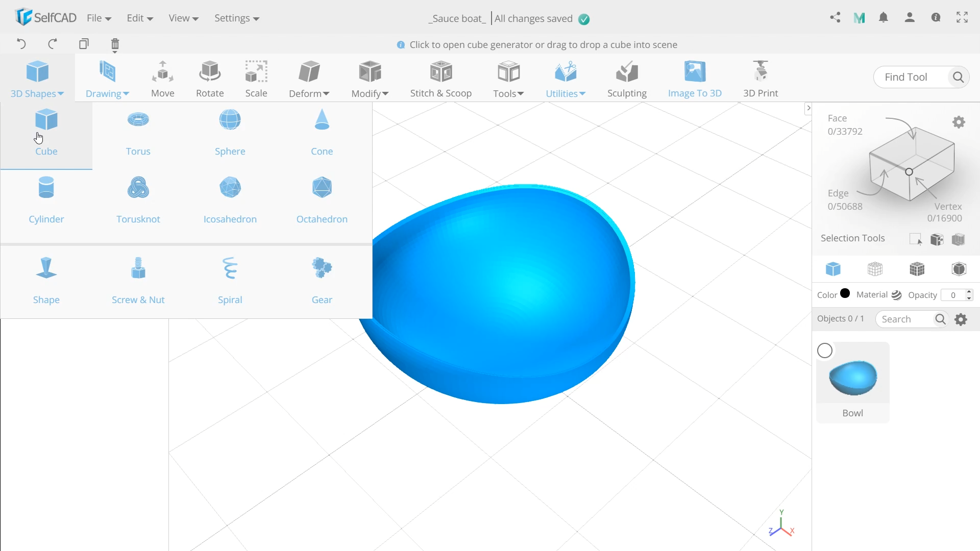
Task: Open selection settings gear
Action: coord(959,122)
